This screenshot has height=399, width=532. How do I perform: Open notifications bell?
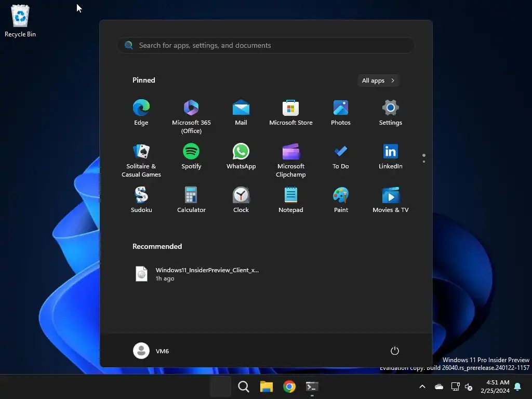[518, 387]
